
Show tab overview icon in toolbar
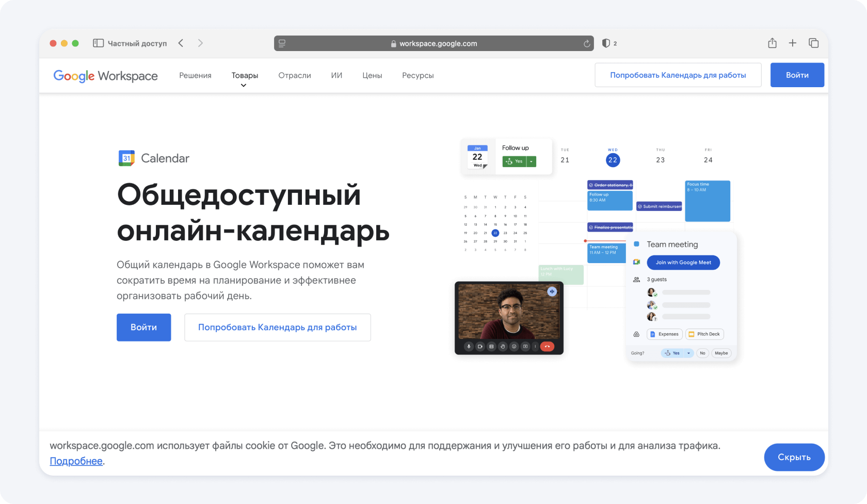pos(814,43)
